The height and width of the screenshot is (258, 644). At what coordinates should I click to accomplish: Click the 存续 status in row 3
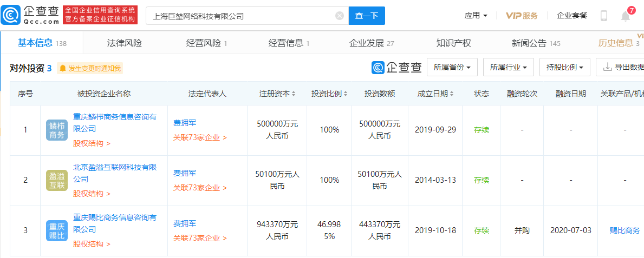[x=482, y=230]
